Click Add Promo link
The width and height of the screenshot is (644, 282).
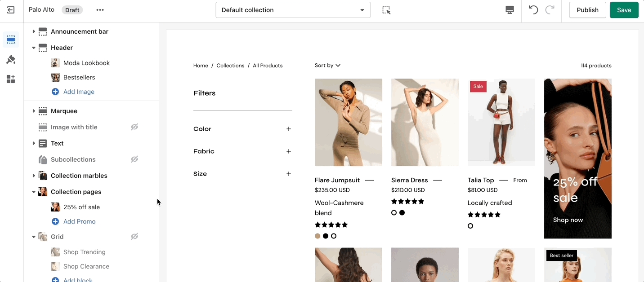point(79,221)
